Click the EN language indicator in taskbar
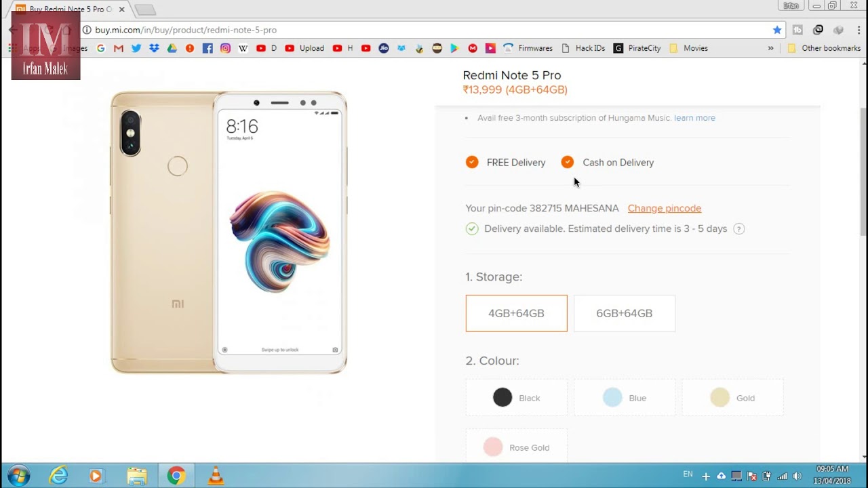868x488 pixels. (x=688, y=474)
